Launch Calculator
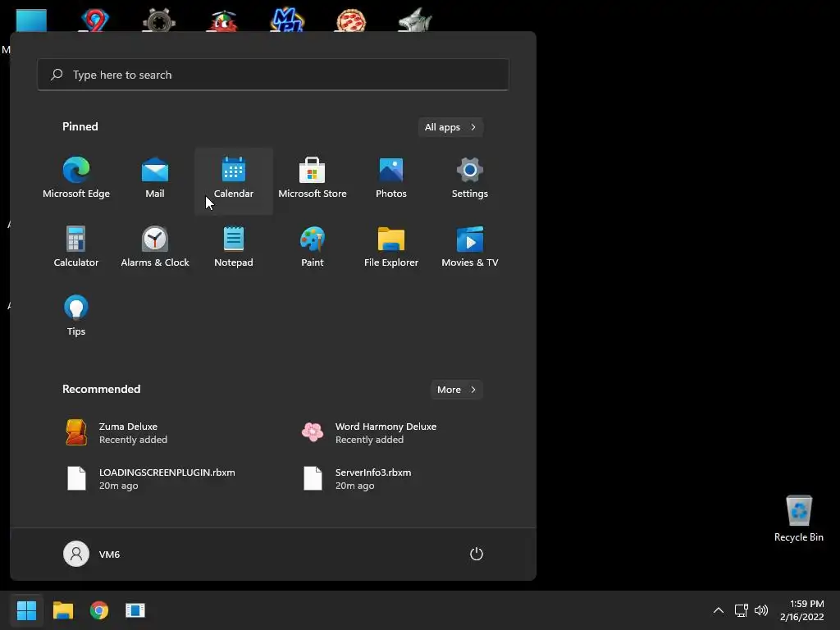Image resolution: width=840 pixels, height=630 pixels. 76,247
